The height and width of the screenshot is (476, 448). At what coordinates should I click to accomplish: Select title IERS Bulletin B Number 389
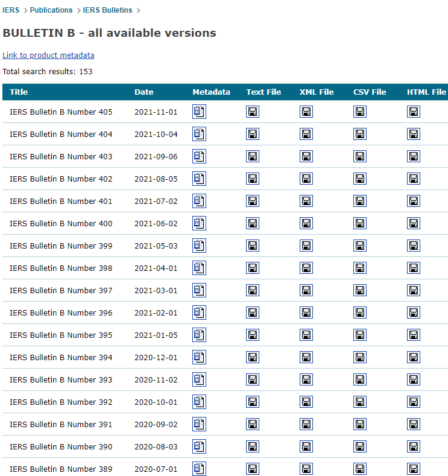[x=61, y=469]
